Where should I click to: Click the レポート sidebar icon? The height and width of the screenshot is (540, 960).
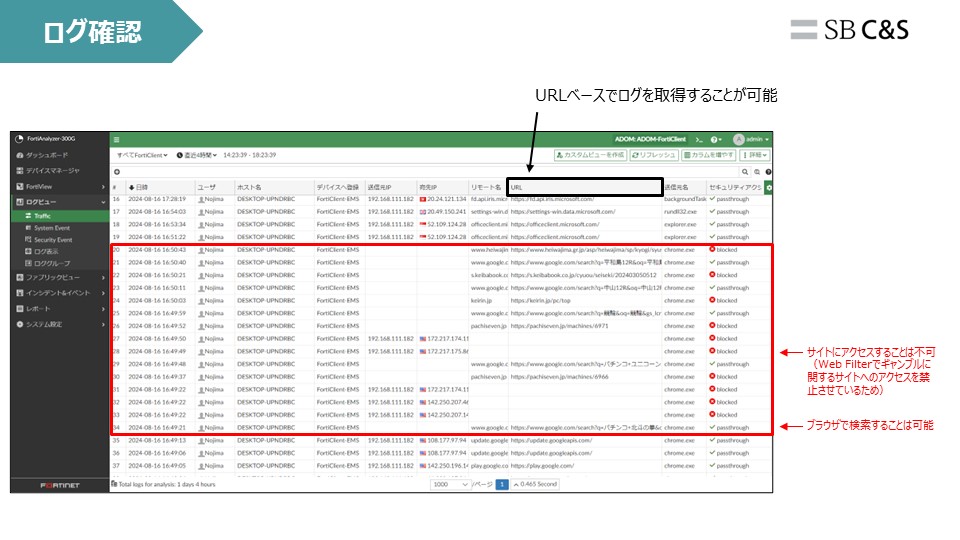(x=20, y=309)
